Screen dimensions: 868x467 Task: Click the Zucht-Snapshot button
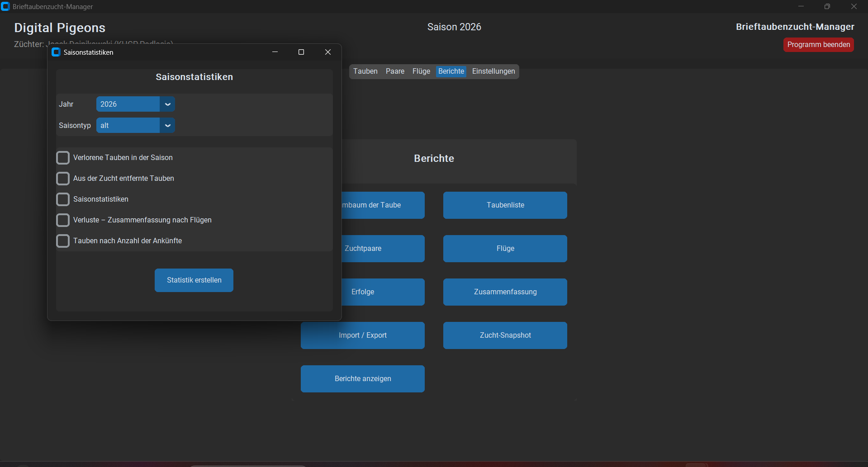click(505, 335)
